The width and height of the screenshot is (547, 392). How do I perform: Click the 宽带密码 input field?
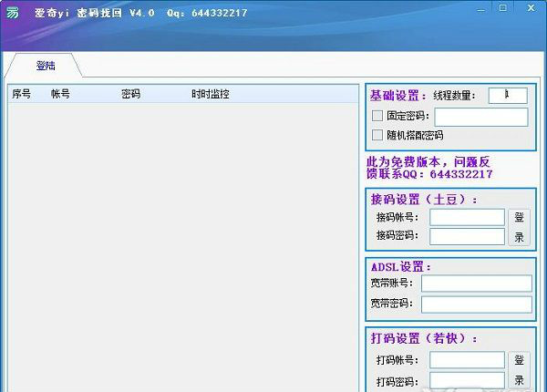pyautogui.click(x=477, y=304)
